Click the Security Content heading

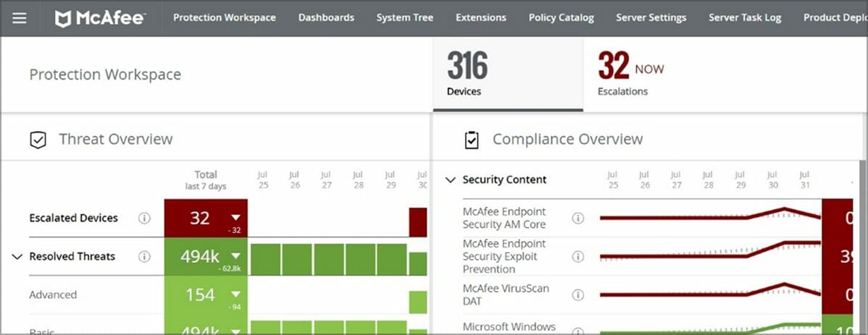(504, 179)
